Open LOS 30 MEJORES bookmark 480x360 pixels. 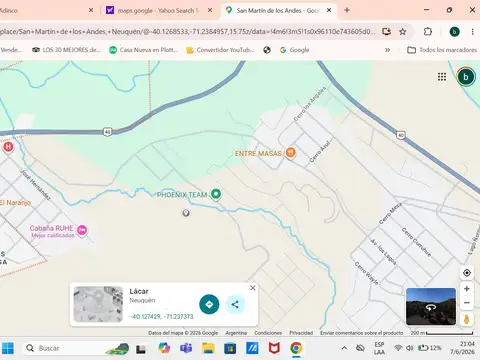pyautogui.click(x=66, y=50)
